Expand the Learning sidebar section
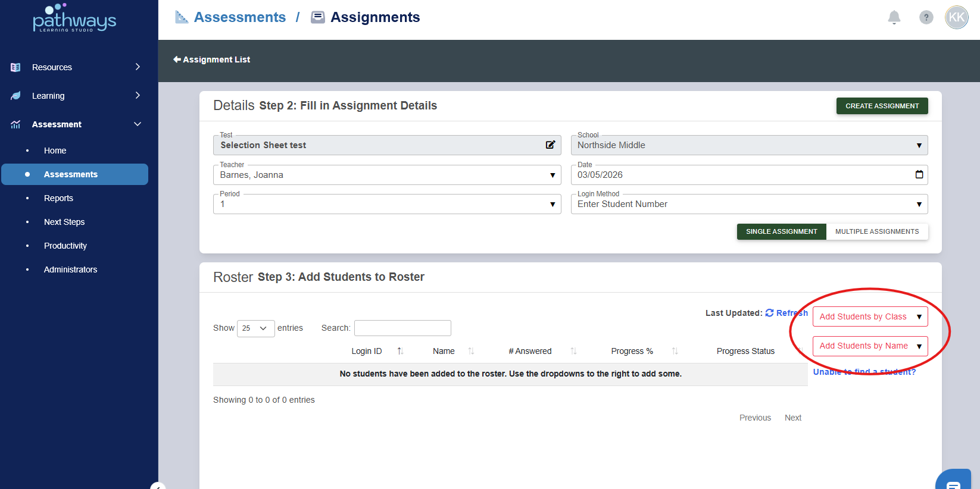 [138, 95]
